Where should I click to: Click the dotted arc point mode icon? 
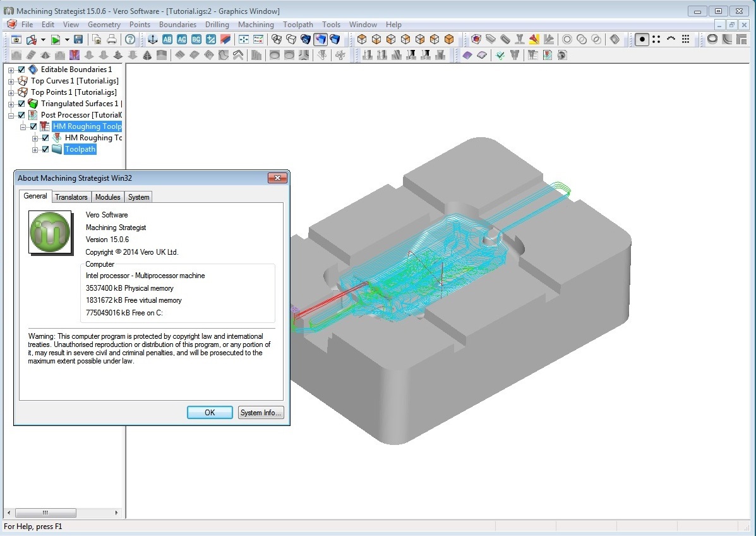coord(671,40)
